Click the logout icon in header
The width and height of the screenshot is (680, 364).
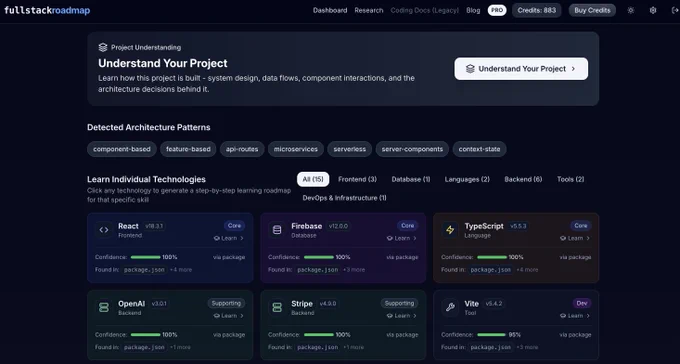tap(674, 10)
